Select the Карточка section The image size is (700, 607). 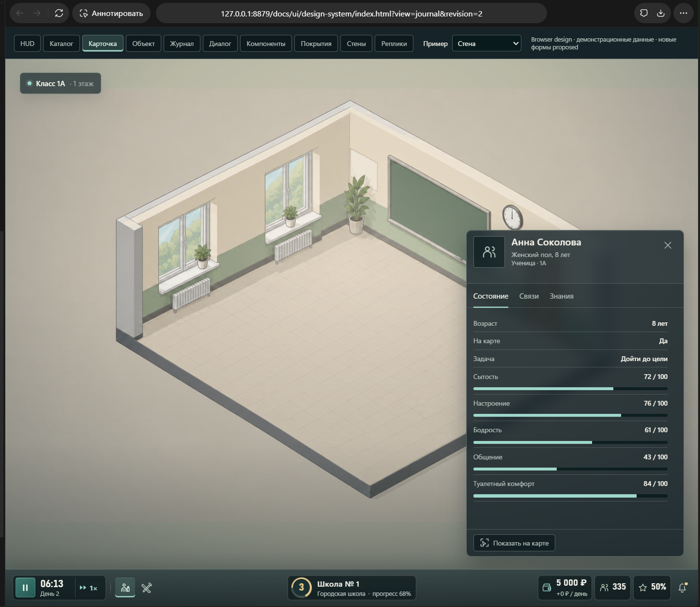click(103, 44)
